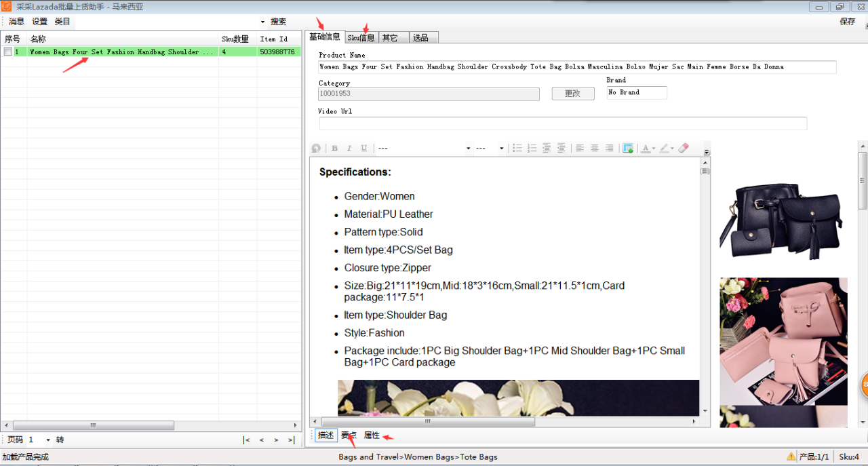The width and height of the screenshot is (868, 466).
Task: Insert a numbered list
Action: 532,149
